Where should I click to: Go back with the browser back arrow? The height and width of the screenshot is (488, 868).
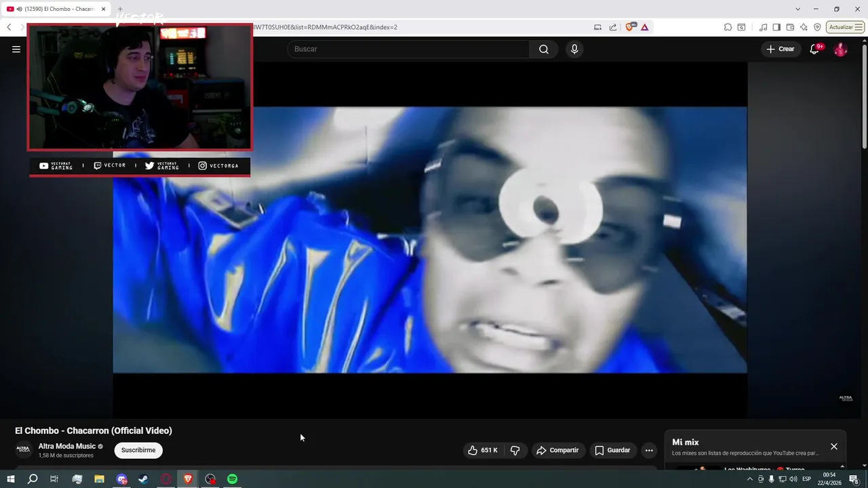[x=9, y=27]
